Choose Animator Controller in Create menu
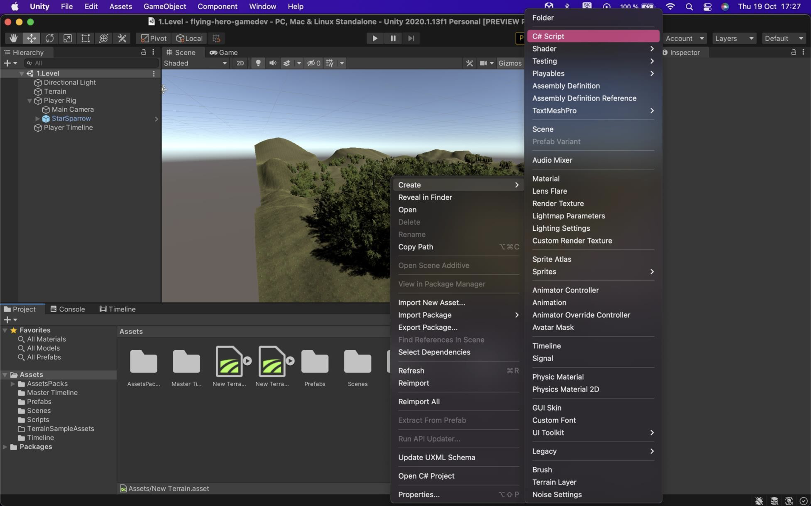The image size is (812, 506). [x=594, y=290]
